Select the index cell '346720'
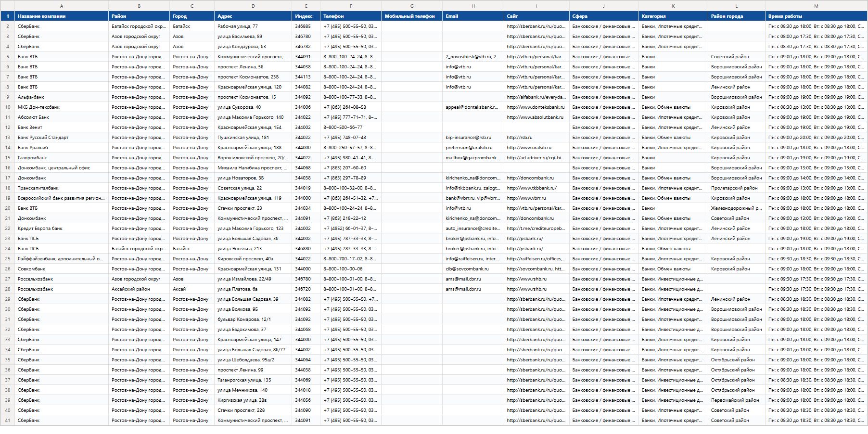Image resolution: width=868 pixels, height=434 pixels. coord(306,289)
